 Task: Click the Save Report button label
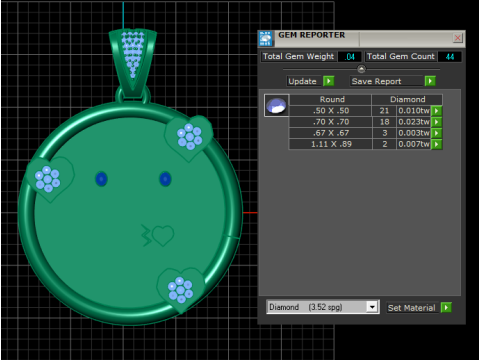click(x=377, y=81)
